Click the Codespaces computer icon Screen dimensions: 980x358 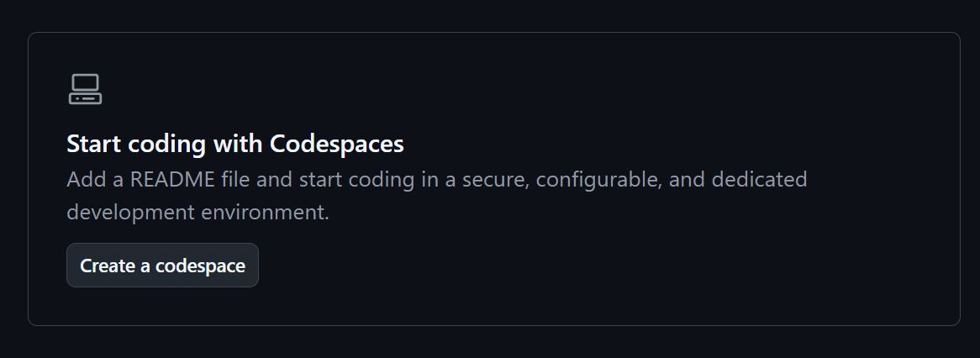[x=85, y=89]
